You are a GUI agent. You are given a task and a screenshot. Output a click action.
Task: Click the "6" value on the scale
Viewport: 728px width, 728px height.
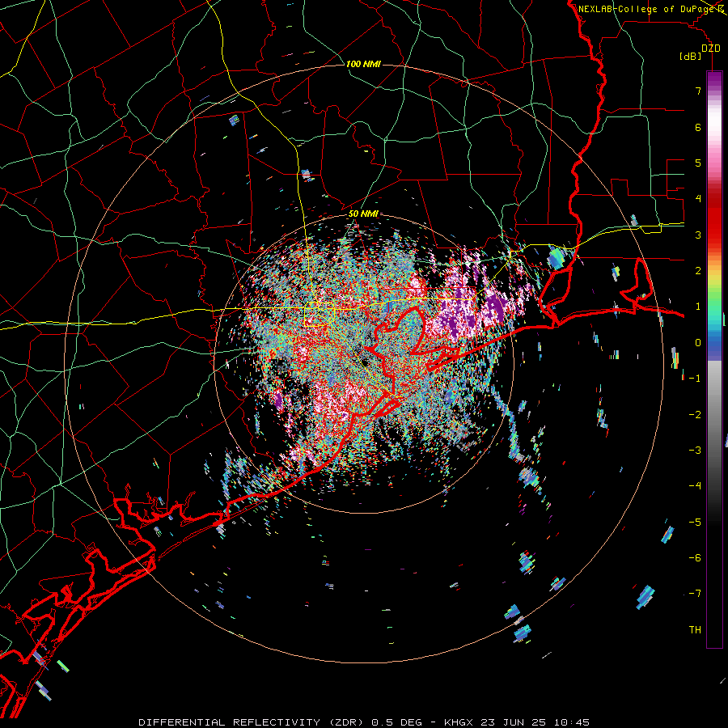[698, 127]
